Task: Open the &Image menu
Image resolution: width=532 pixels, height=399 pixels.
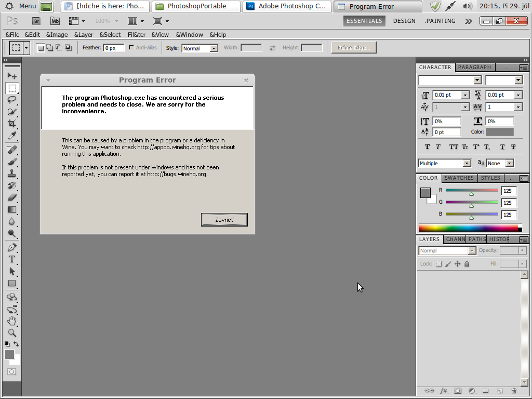Action: pos(57,35)
